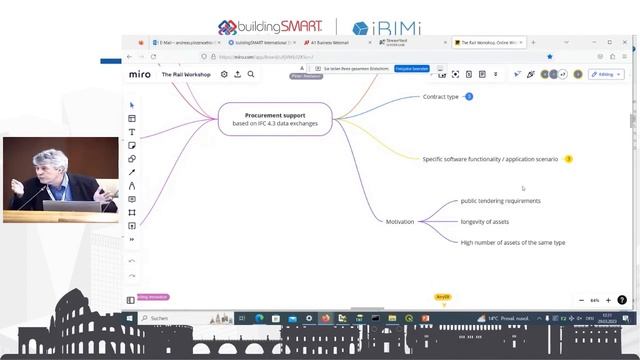Screen dimensions: 640x360
Task: Switch to the E-Mail browser tab
Action: point(186,42)
